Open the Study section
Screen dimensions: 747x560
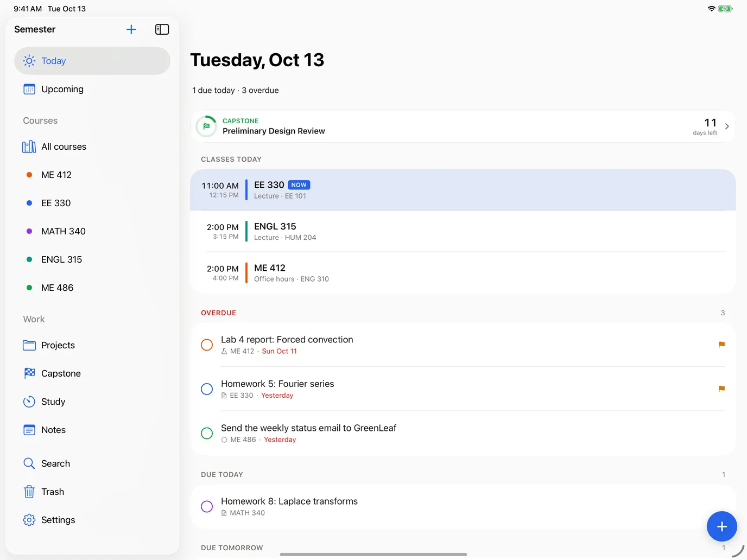point(92,402)
